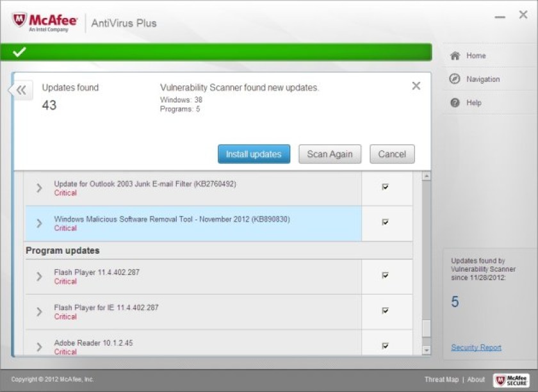This screenshot has width=538, height=392.
Task: Close the Updates found panel
Action: coord(416,86)
